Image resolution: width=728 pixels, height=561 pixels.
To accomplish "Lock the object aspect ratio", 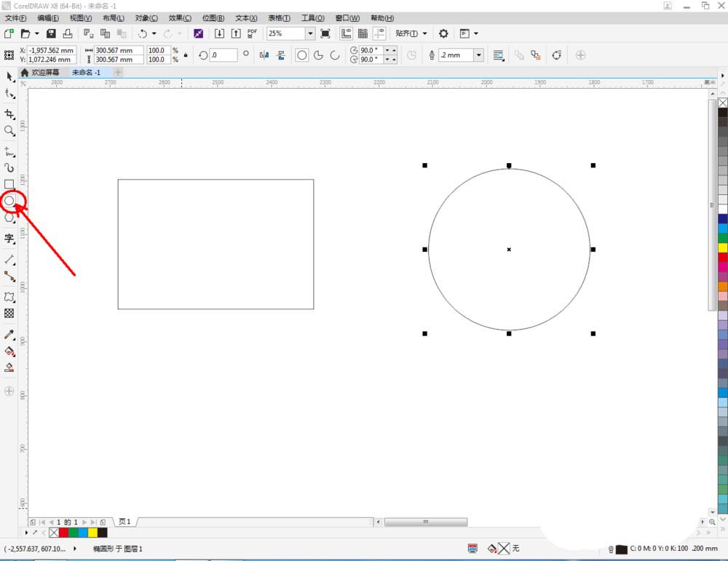I will (186, 55).
